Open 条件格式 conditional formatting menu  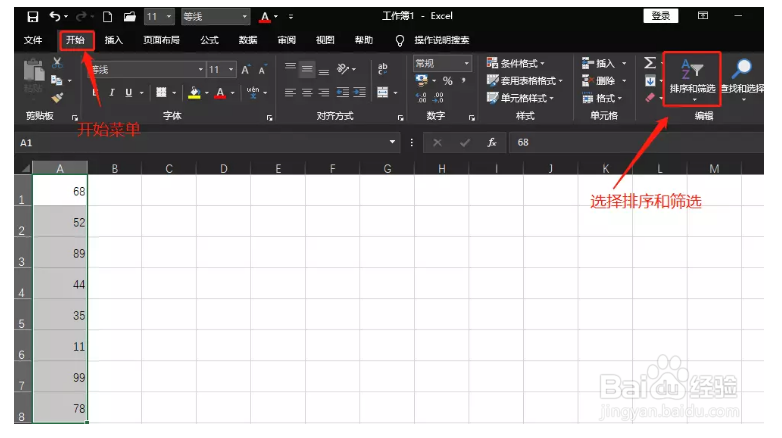516,63
